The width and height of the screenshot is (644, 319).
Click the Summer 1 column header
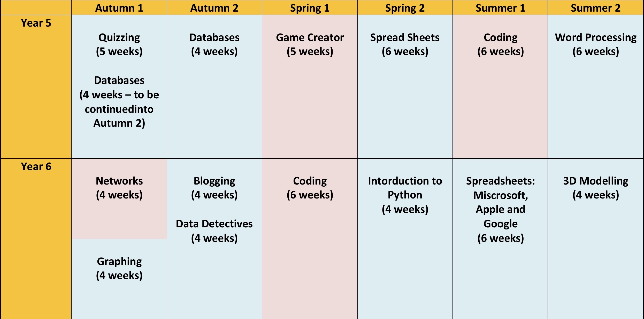pyautogui.click(x=500, y=8)
